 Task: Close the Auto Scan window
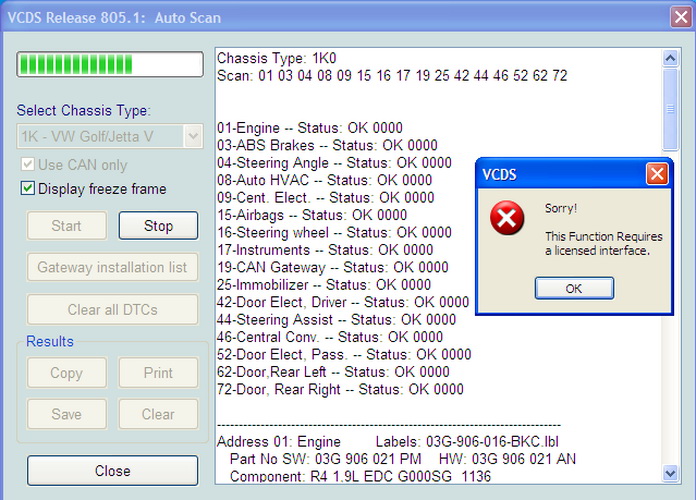[x=681, y=17]
